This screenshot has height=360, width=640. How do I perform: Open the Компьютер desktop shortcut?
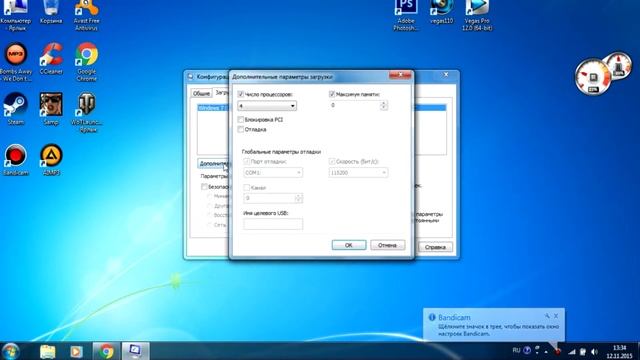(16, 16)
